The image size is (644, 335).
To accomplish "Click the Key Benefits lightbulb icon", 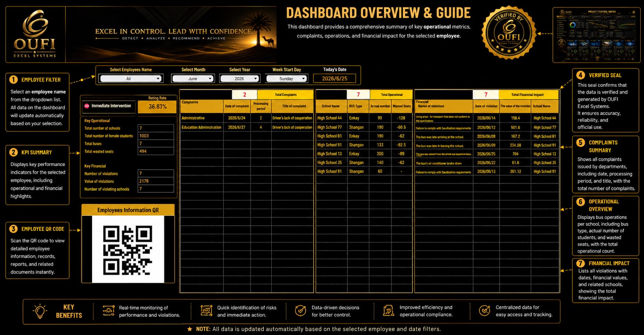I will coord(40,311).
